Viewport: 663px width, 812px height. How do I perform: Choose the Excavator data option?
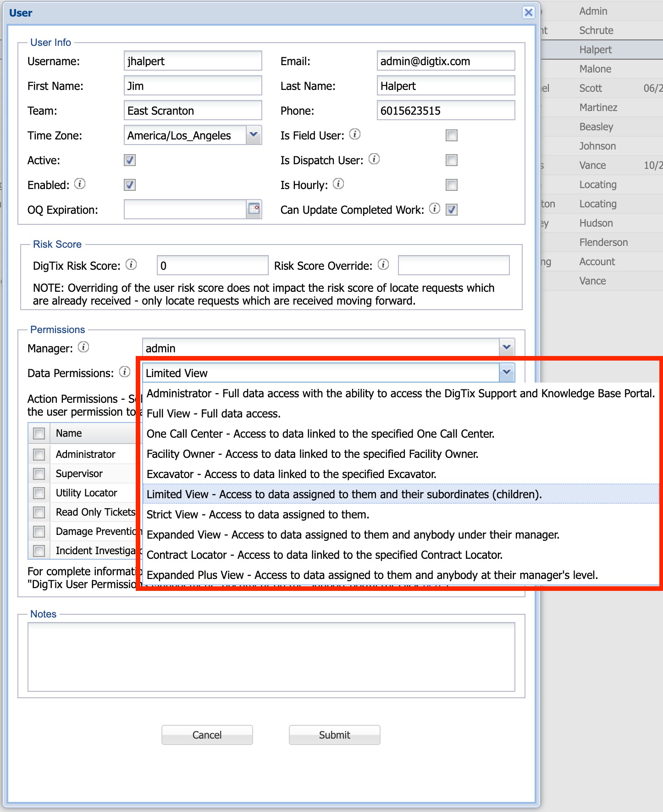point(401,474)
